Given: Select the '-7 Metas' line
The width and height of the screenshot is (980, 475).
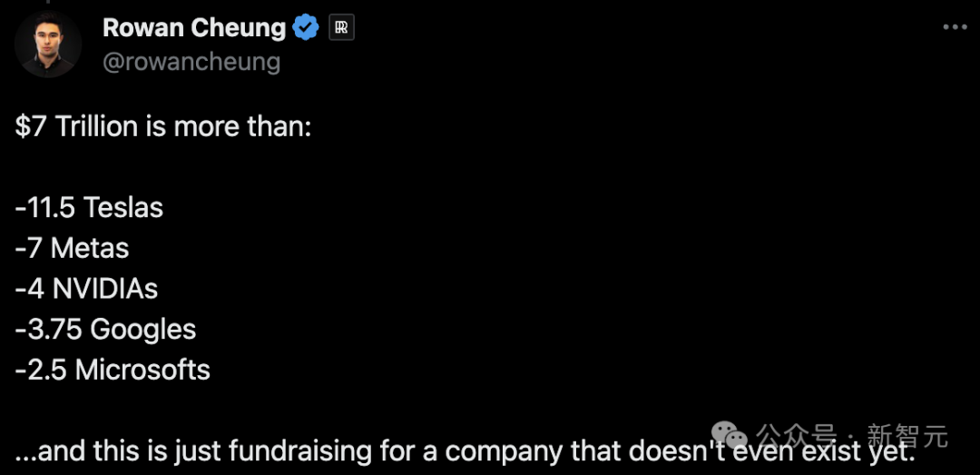Looking at the screenshot, I should 72,249.
